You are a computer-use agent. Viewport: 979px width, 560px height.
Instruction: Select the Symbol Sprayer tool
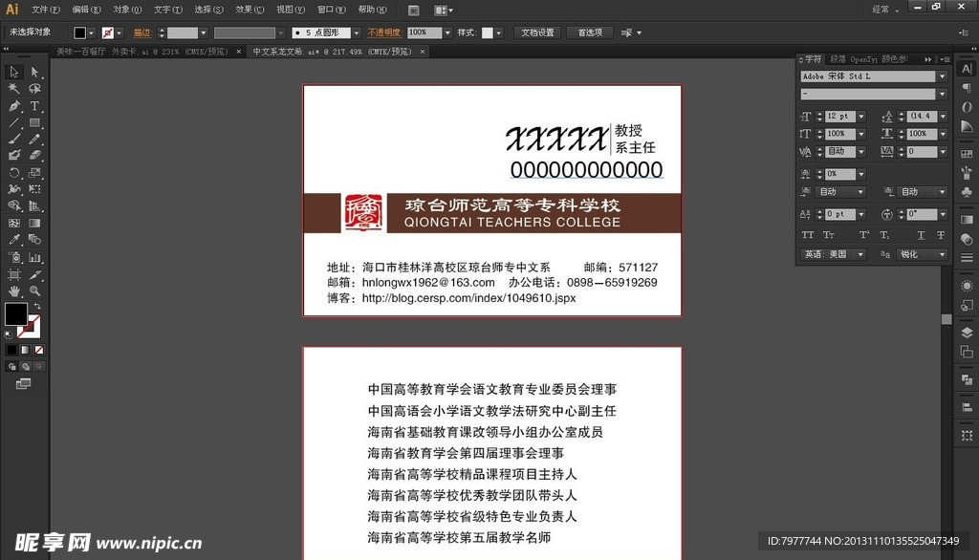tap(13, 257)
